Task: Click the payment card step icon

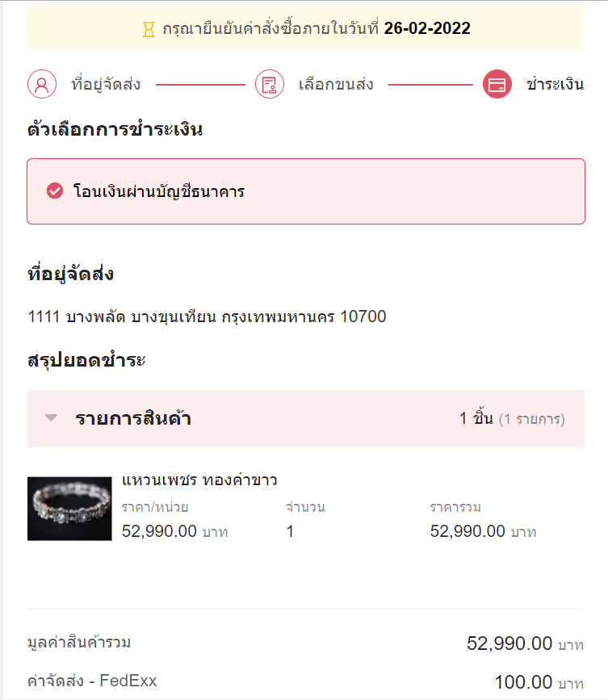Action: [497, 84]
